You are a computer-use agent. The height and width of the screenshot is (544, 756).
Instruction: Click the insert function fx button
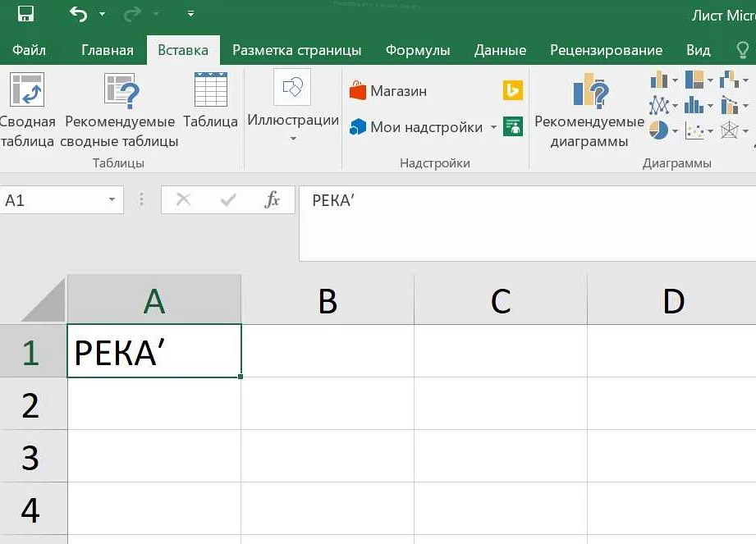pos(272,200)
